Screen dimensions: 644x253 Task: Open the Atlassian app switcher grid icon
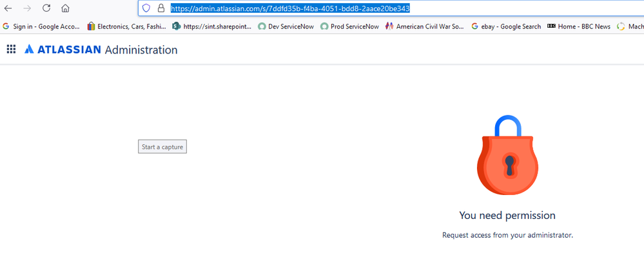tap(11, 50)
